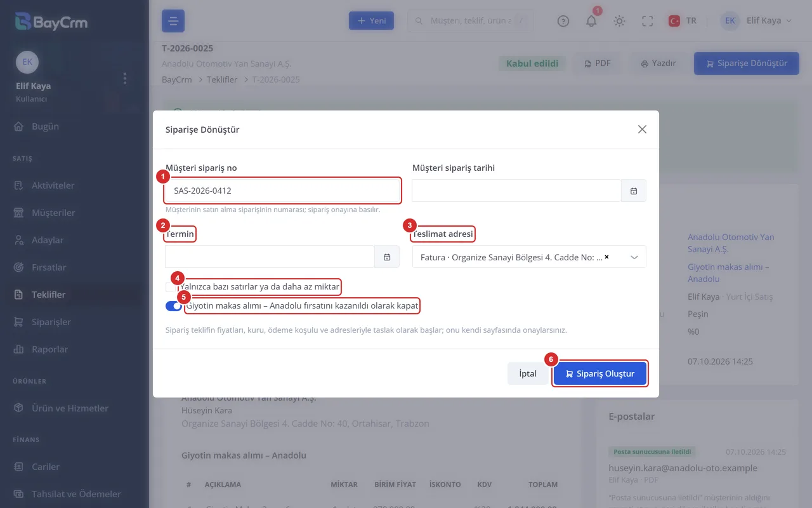This screenshot has width=812, height=508.
Task: Open notifications bell in the top bar
Action: click(x=591, y=21)
